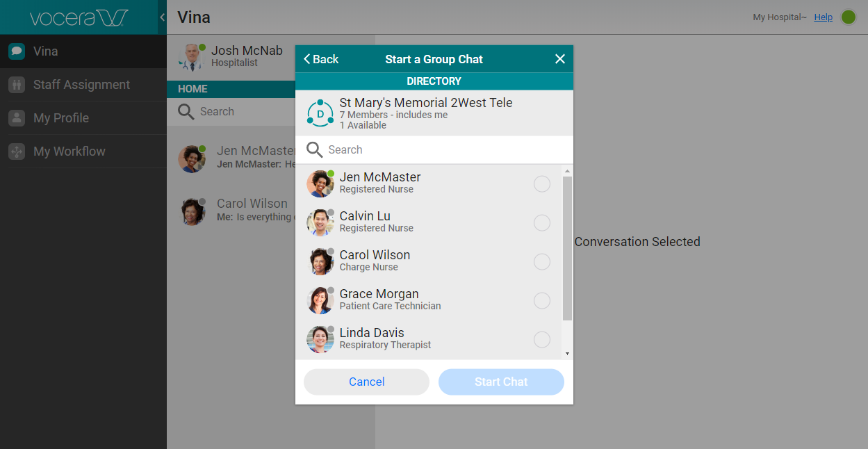Collapse the left sidebar with the chevron

162,17
